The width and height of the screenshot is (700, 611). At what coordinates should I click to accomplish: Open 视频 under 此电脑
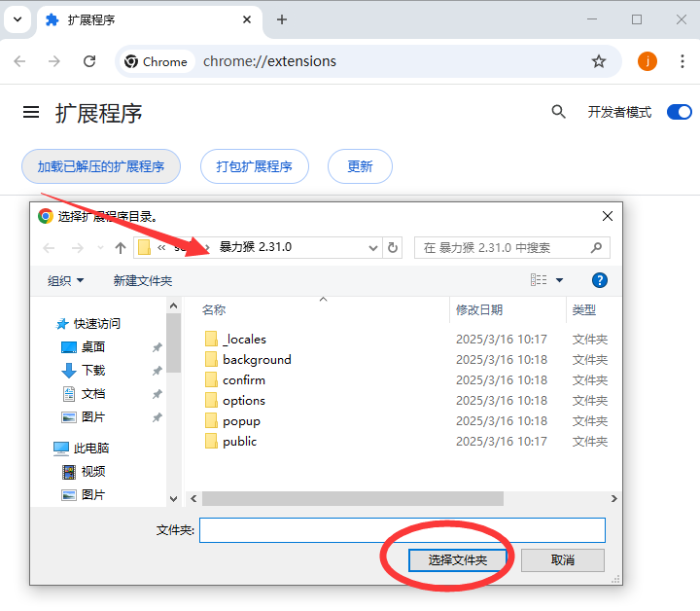tap(84, 472)
